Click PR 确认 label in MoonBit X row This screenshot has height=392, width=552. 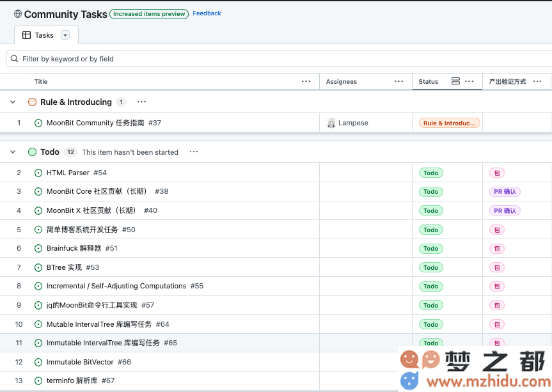505,211
